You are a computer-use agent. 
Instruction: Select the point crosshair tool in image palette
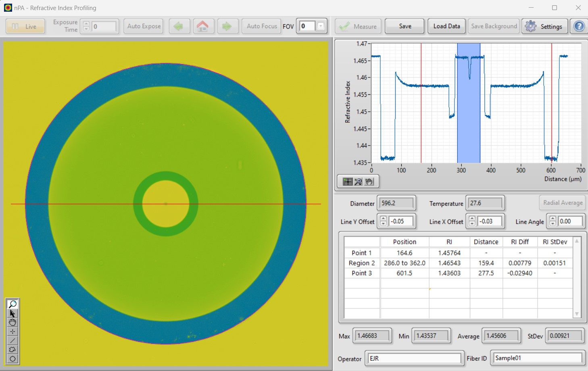[x=13, y=331]
